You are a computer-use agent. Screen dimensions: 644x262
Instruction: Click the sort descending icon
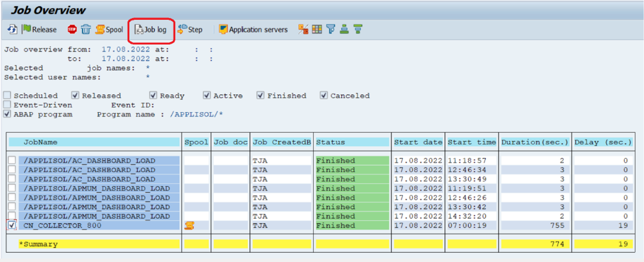(358, 29)
